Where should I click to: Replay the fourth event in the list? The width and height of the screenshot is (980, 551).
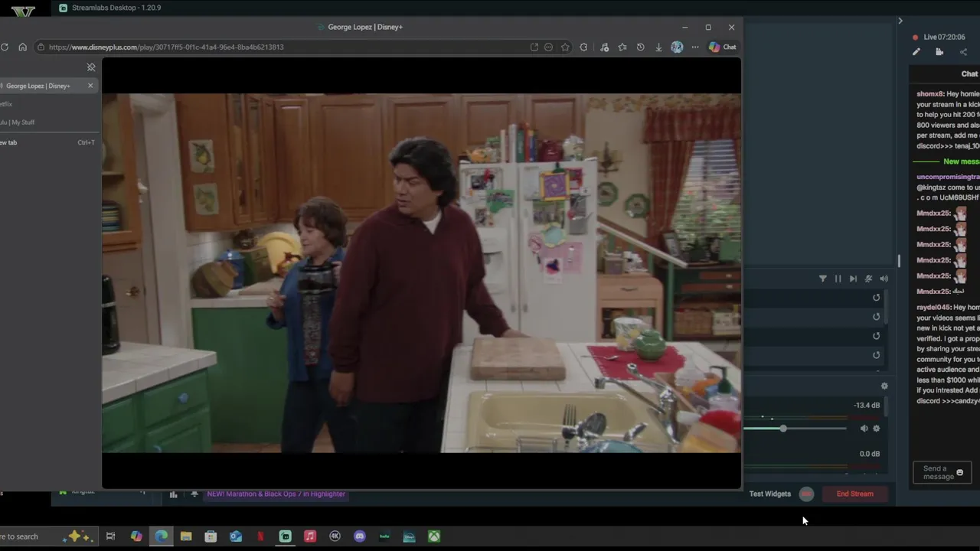877,355
